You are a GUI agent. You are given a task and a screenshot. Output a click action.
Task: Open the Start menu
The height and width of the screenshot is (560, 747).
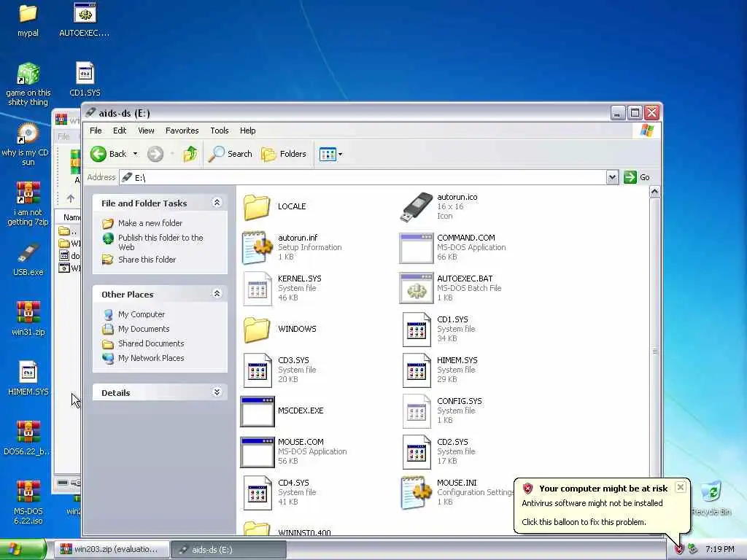click(x=23, y=549)
